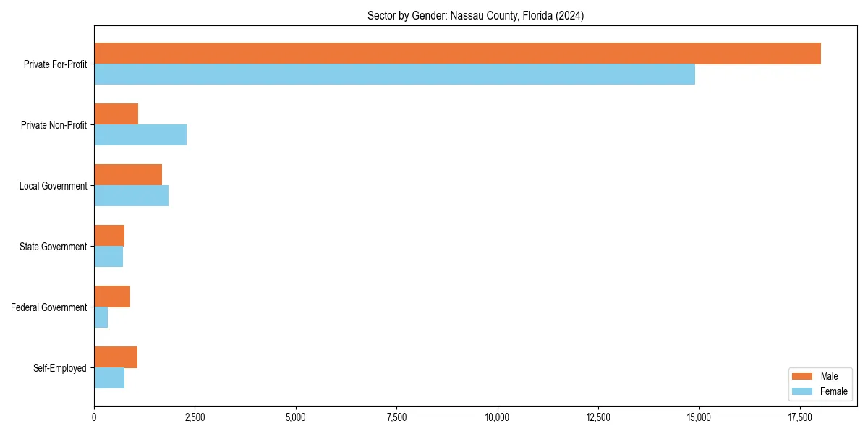The height and width of the screenshot is (434, 868).
Task: Click the Private For-Profit axis label
Action: (x=55, y=64)
